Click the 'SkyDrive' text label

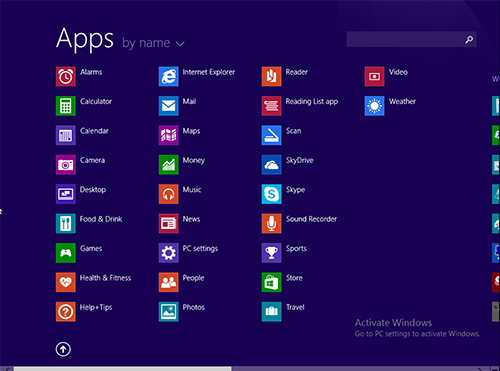[x=299, y=160]
